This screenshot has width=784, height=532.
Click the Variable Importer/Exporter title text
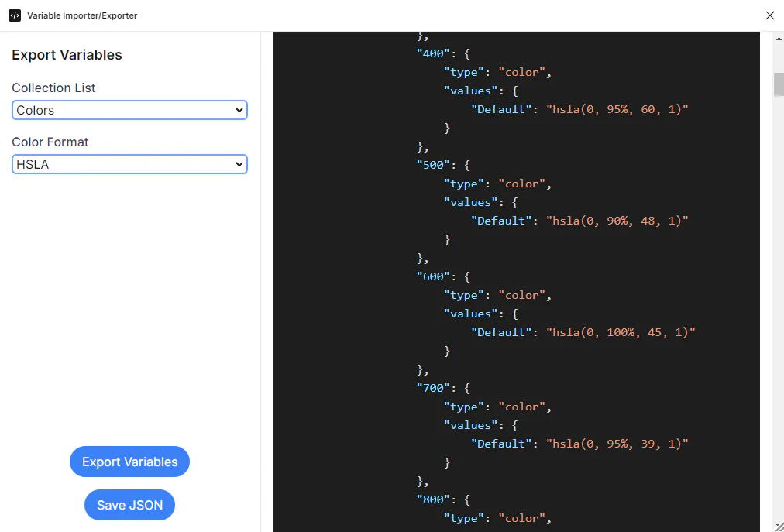click(x=82, y=15)
